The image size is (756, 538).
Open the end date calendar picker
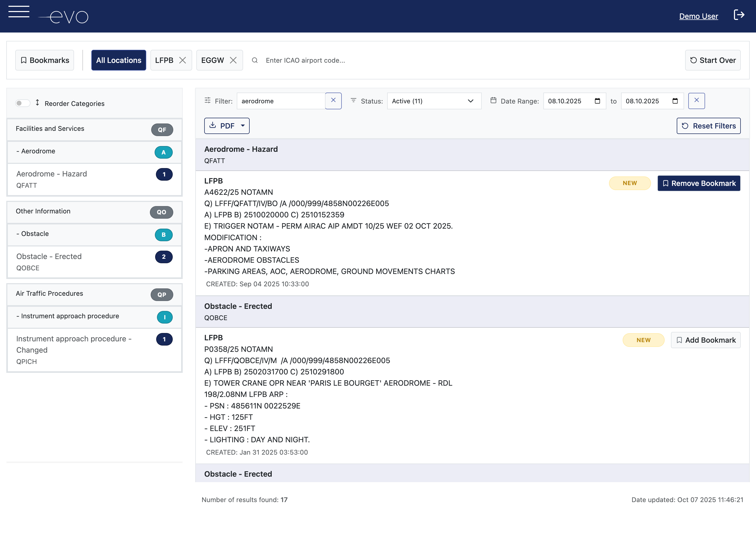pos(674,101)
